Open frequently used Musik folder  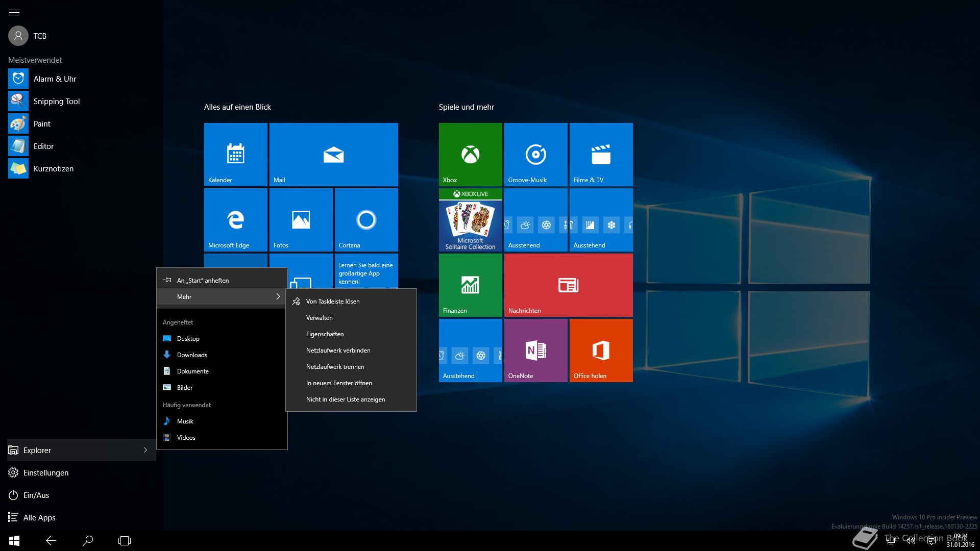pyautogui.click(x=222, y=421)
